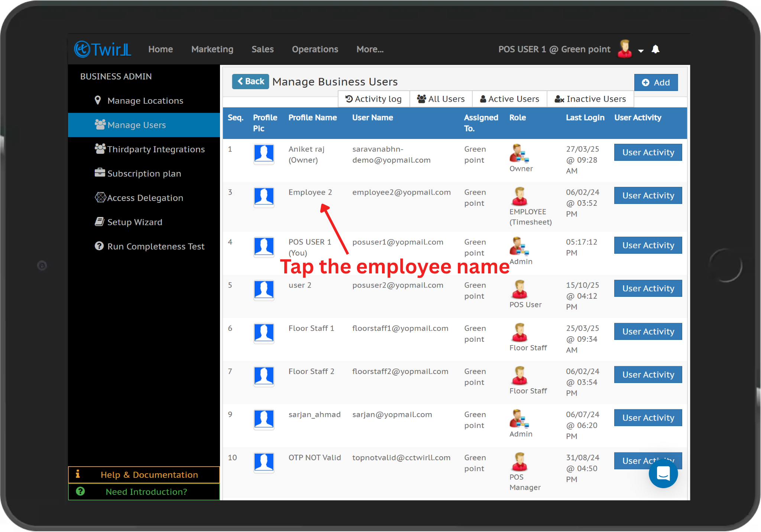The height and width of the screenshot is (532, 761).
Task: Open the Operations menu
Action: click(x=315, y=49)
